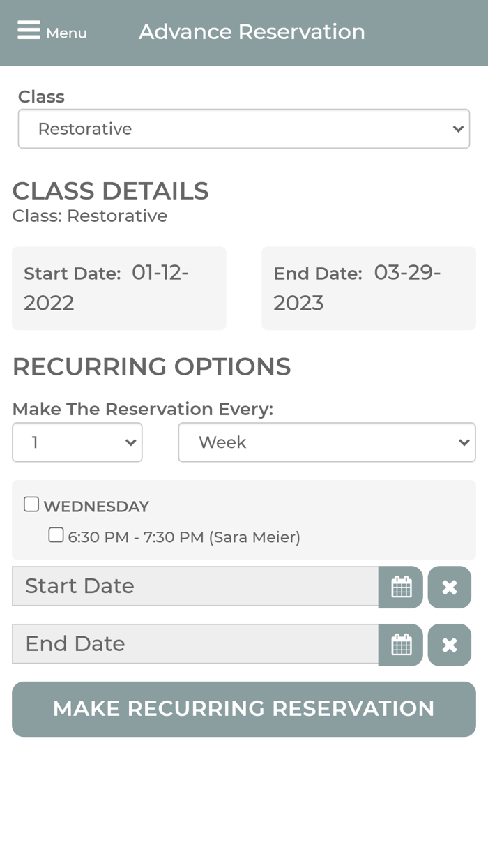The width and height of the screenshot is (488, 868).
Task: Check the WEDNESDAY checkbox
Action: click(x=31, y=504)
